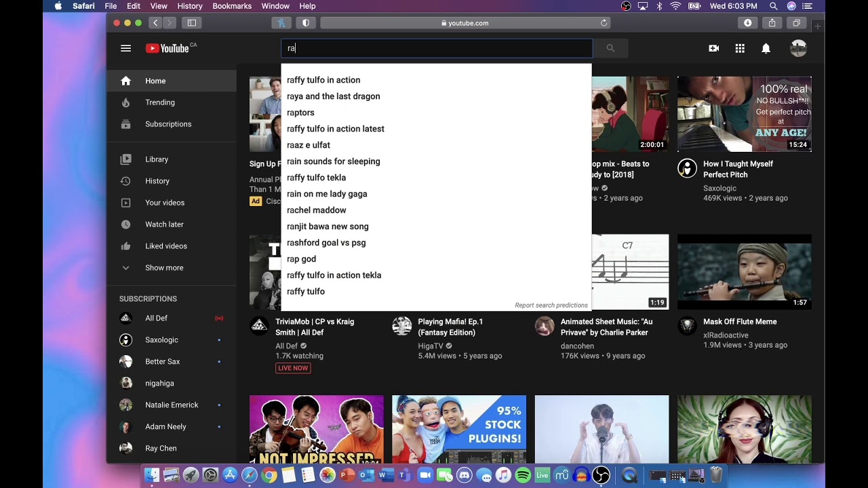Open the YouTube hamburger guide menu
The height and width of the screenshot is (488, 868).
125,48
